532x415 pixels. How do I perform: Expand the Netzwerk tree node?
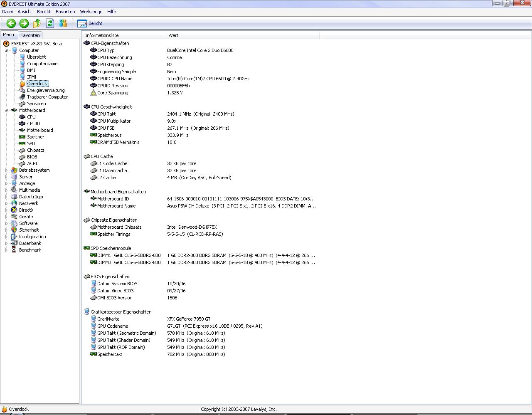pyautogui.click(x=6, y=203)
